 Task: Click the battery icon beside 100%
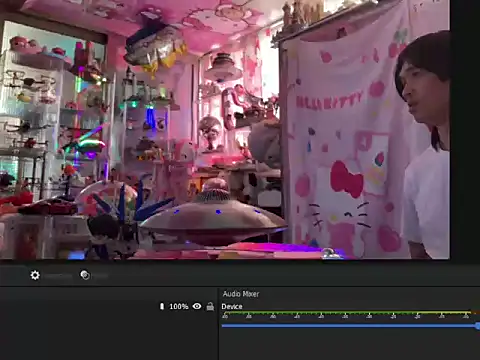(x=162, y=306)
